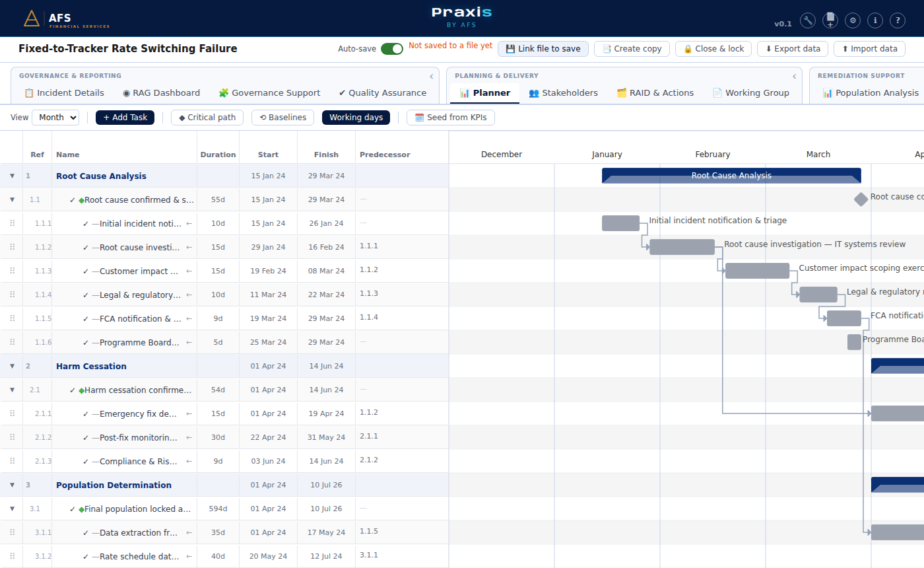Click Link file to save button
Viewport: 924px width, 568px height.
pyautogui.click(x=543, y=49)
